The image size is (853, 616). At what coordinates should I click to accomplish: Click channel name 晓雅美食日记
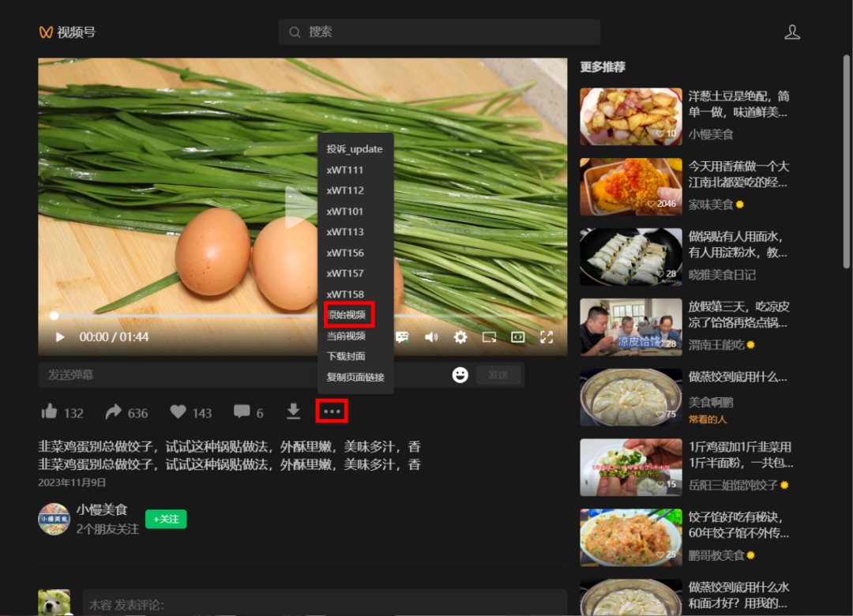[x=722, y=275]
